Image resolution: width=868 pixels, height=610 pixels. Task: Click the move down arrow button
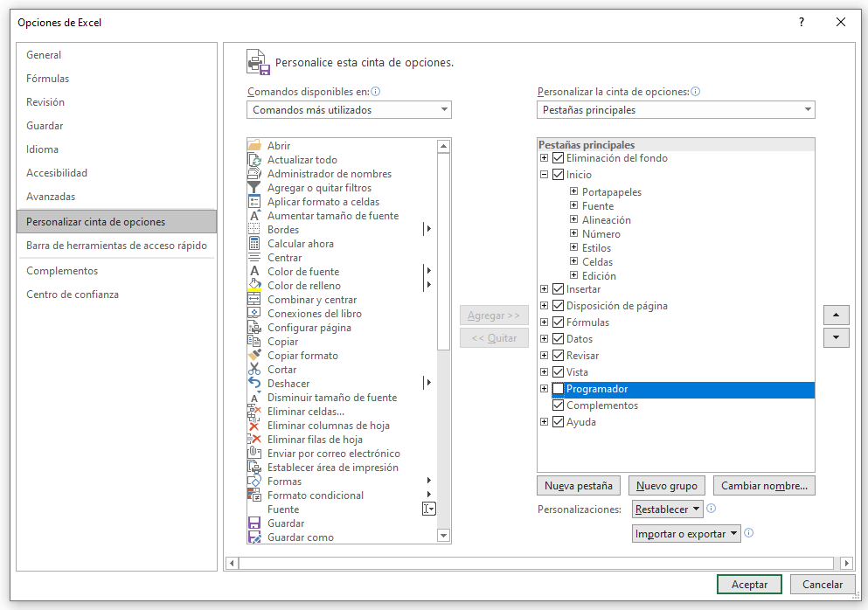[836, 337]
